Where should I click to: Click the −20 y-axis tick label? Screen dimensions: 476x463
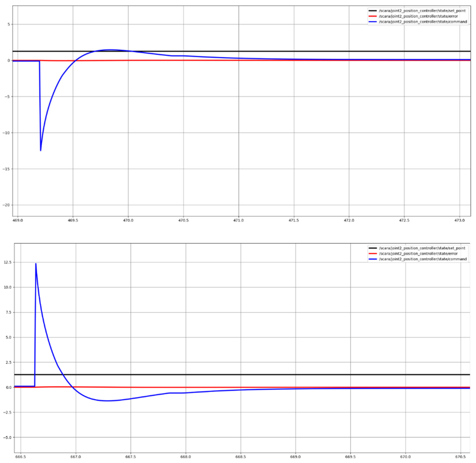[6, 205]
